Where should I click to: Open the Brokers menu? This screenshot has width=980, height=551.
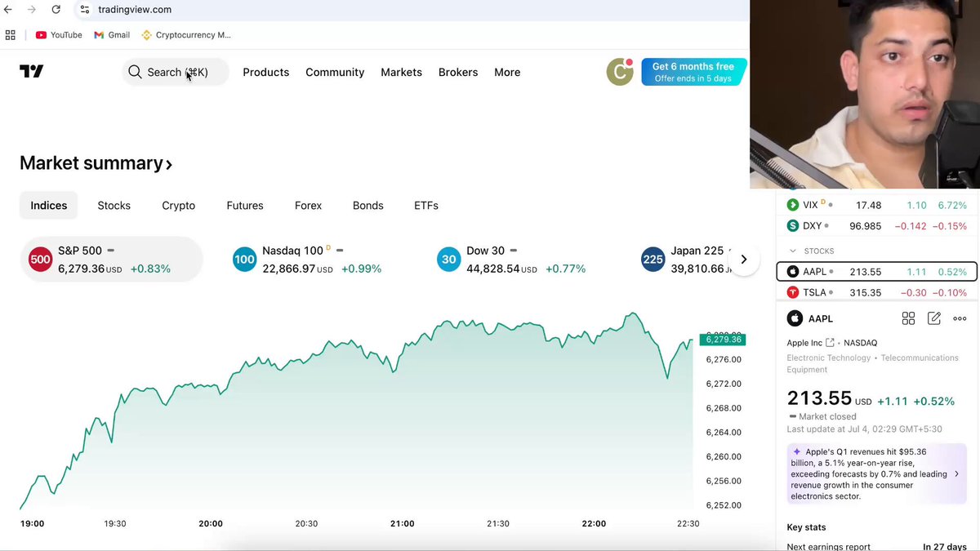click(458, 72)
